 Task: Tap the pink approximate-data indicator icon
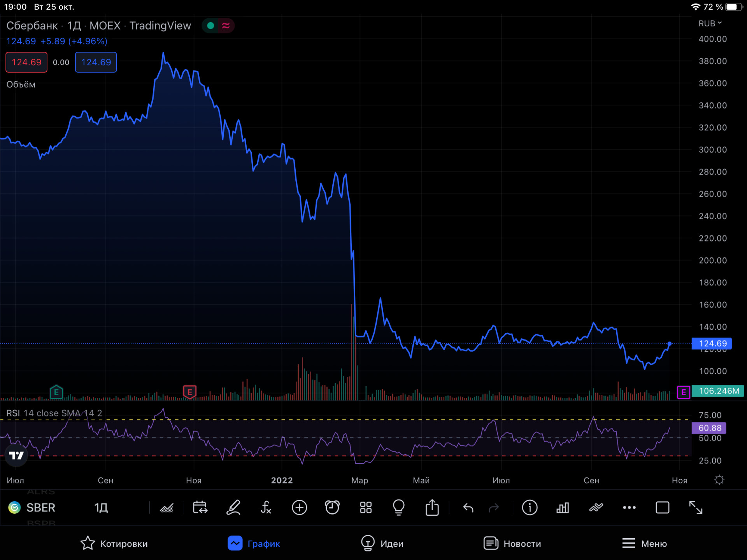click(x=226, y=26)
